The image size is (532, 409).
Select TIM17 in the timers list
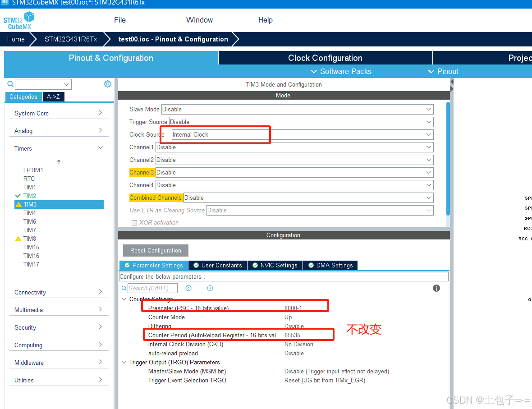(x=31, y=264)
